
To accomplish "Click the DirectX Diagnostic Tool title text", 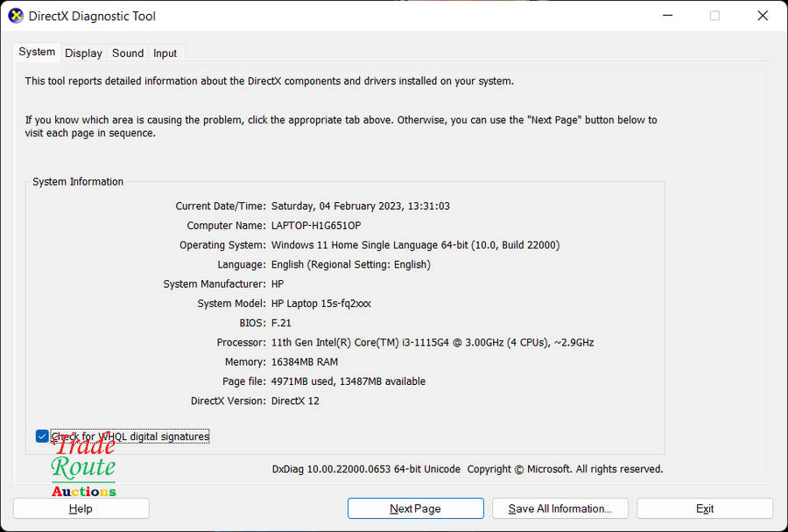I will [x=92, y=16].
